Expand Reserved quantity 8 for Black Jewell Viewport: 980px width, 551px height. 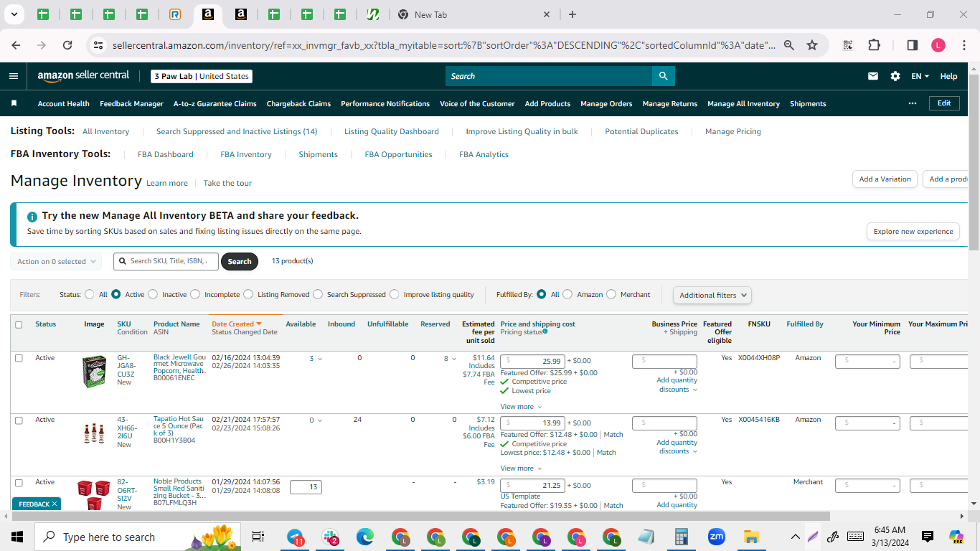(x=450, y=358)
